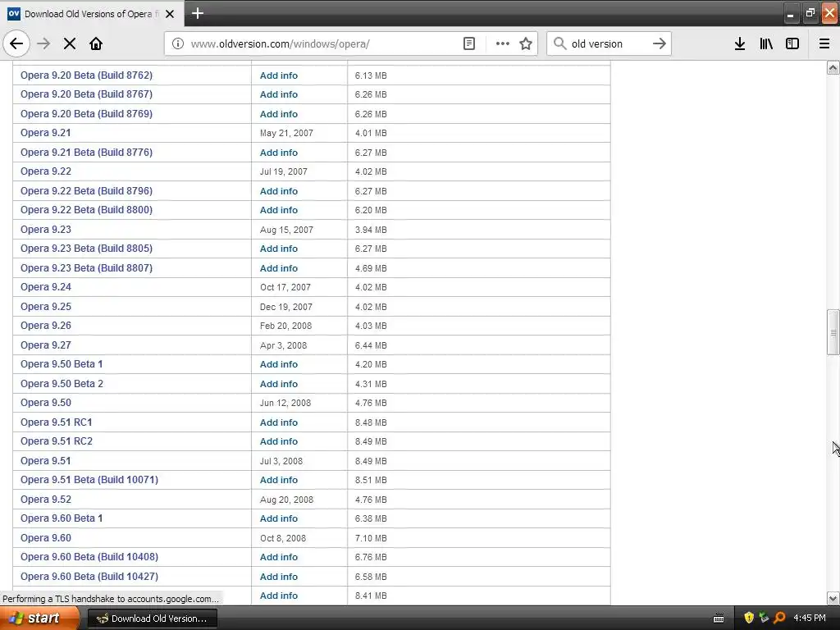The width and height of the screenshot is (840, 630).
Task: Click Add info for Opera 9.60 Beta 1
Action: tap(279, 518)
